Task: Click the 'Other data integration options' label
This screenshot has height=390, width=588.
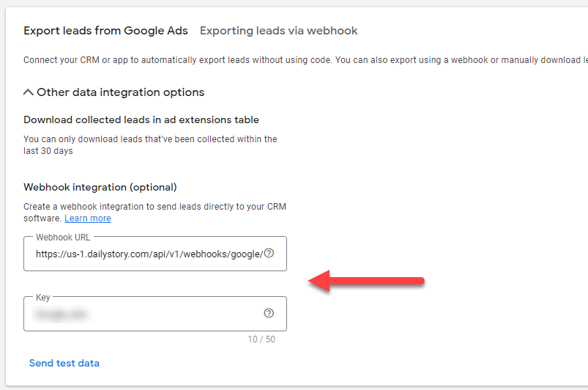Action: pyautogui.click(x=120, y=92)
